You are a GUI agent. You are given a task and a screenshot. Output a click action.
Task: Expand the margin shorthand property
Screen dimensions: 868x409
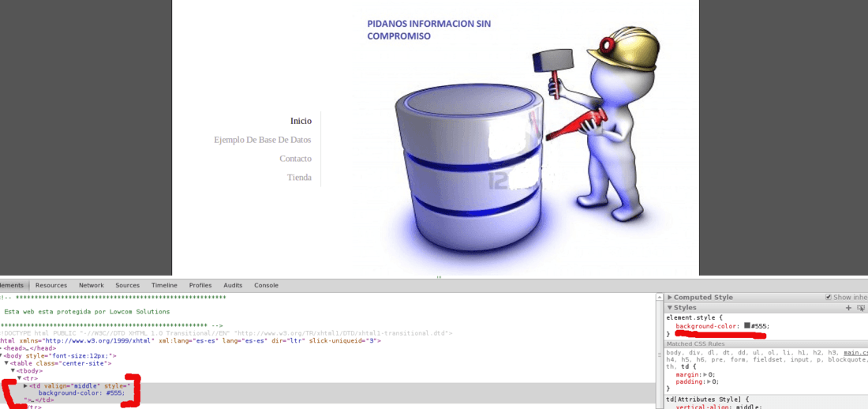point(707,374)
